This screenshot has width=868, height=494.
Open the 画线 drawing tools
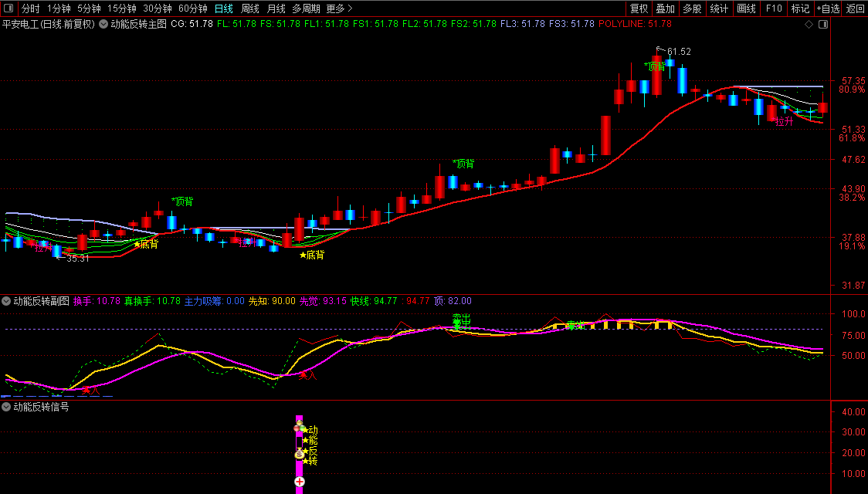746,8
